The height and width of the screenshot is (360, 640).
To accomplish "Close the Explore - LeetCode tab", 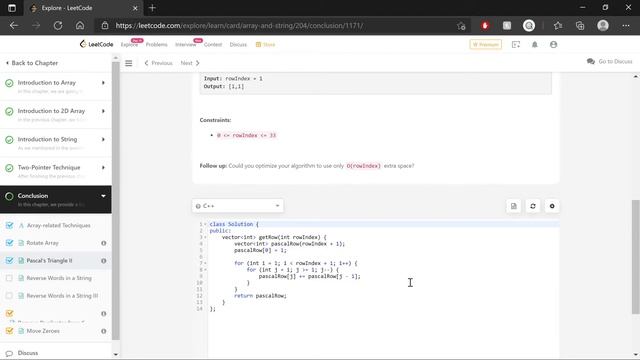I will tap(135, 8).
